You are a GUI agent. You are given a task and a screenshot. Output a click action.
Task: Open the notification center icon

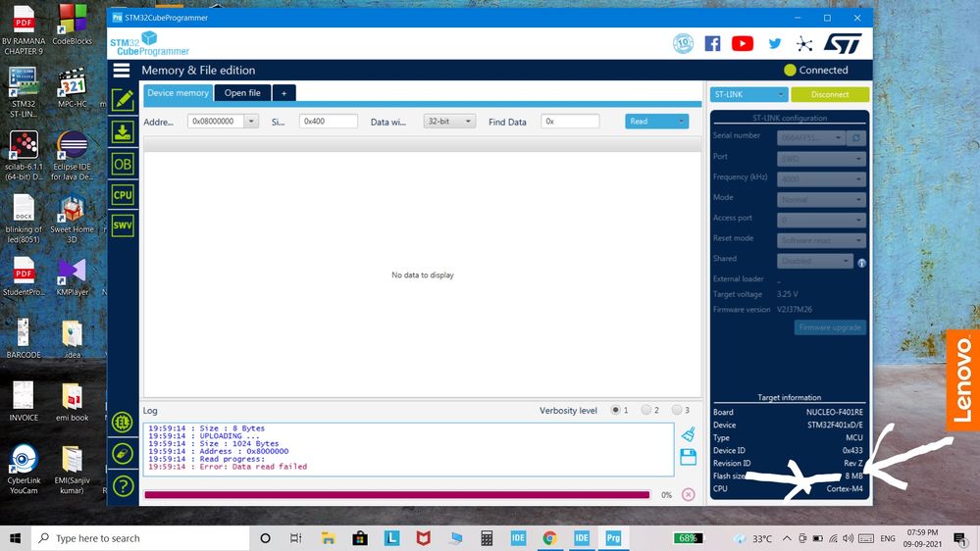click(960, 538)
